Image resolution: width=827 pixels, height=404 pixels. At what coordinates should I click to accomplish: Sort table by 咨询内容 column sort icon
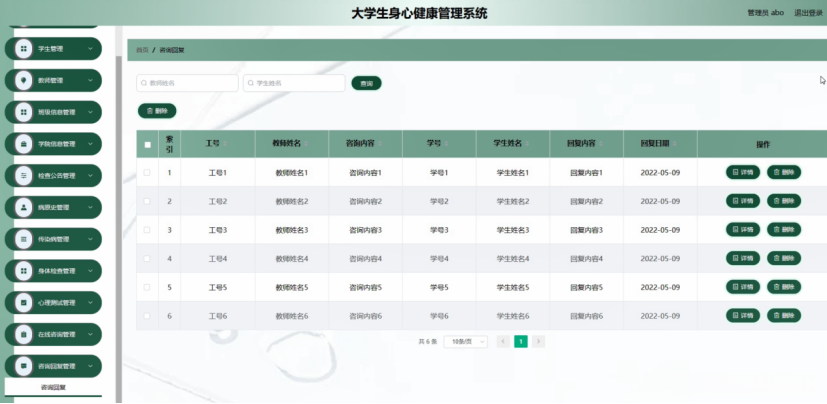[x=379, y=143]
